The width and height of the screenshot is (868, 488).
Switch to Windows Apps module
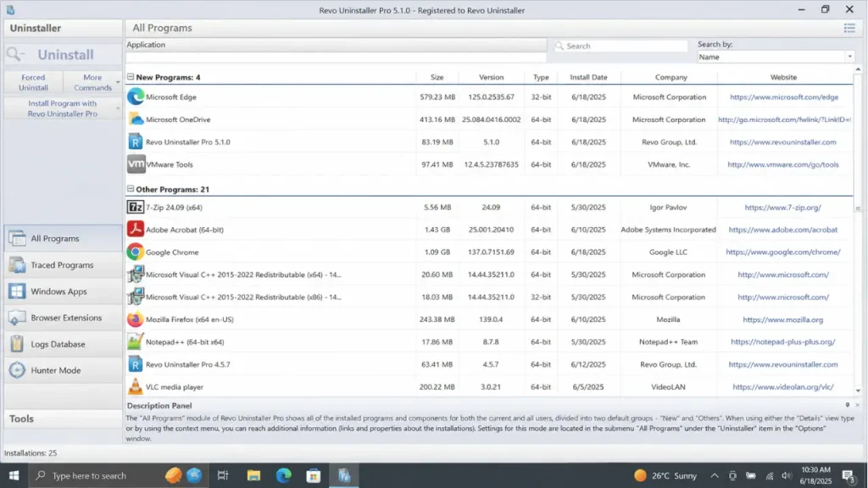pyautogui.click(x=63, y=291)
